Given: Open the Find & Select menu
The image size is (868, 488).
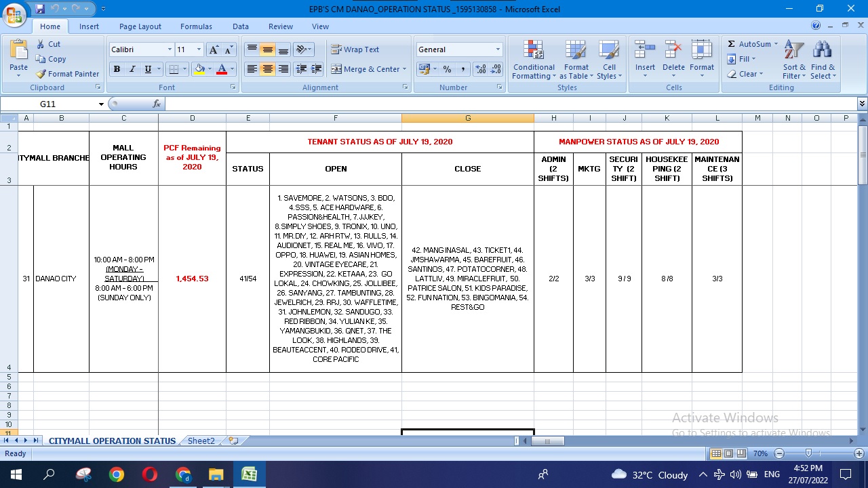Looking at the screenshot, I should 823,60.
